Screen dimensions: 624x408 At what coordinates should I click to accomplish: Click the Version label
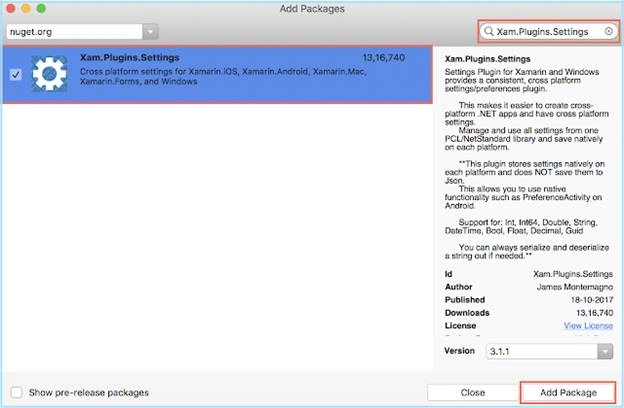click(460, 351)
